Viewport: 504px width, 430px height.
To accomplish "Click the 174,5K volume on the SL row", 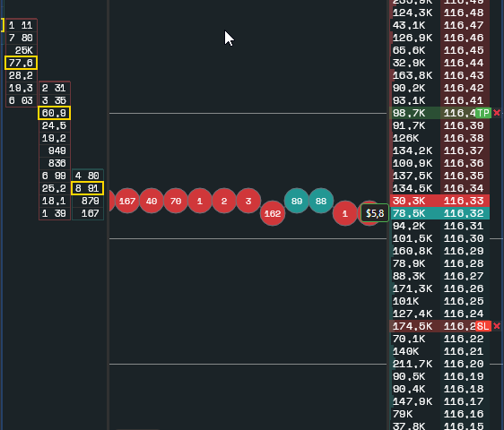I will tap(413, 326).
